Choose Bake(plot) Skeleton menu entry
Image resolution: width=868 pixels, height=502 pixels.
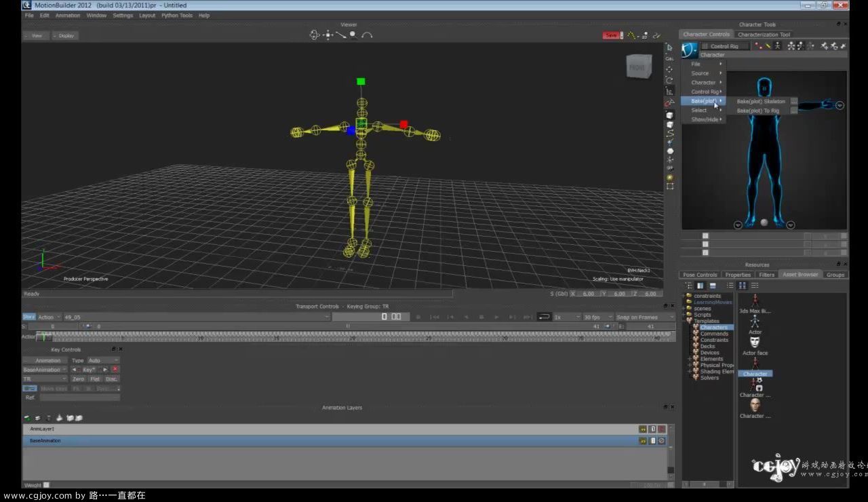[760, 101]
